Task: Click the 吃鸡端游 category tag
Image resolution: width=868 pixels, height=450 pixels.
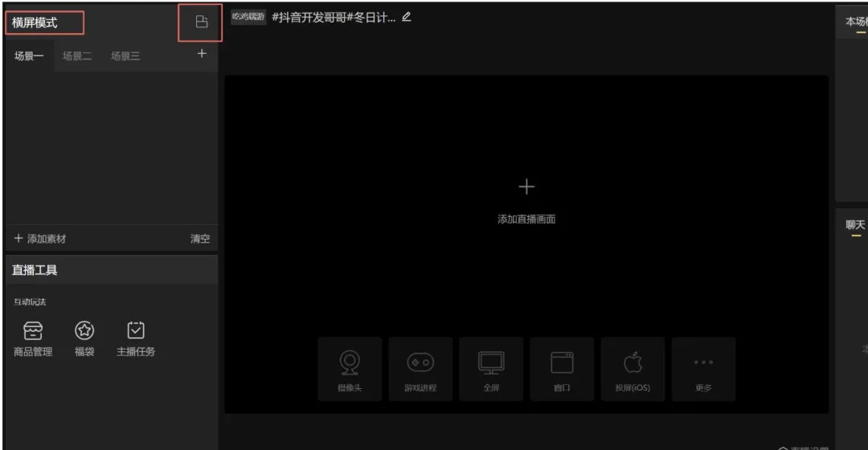Action: pyautogui.click(x=248, y=17)
